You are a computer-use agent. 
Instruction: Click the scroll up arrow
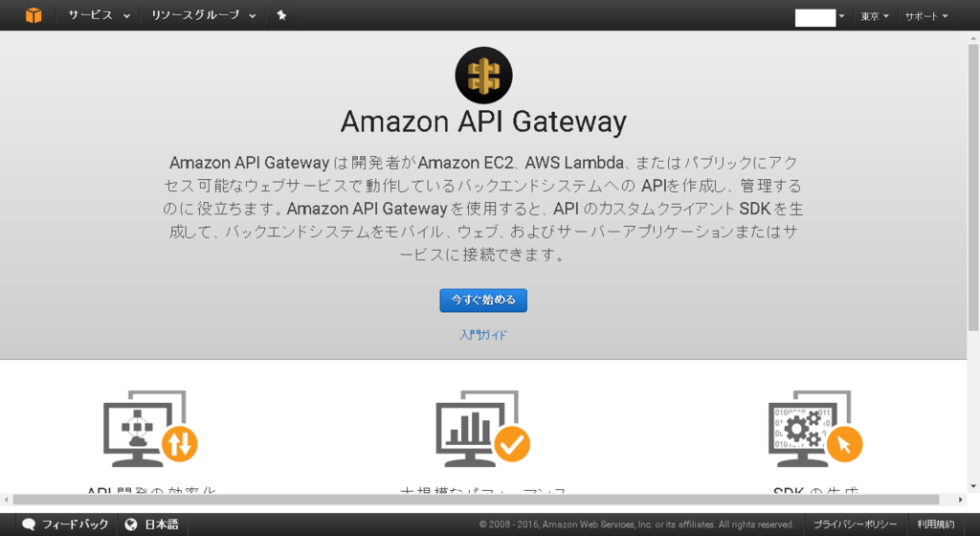973,38
